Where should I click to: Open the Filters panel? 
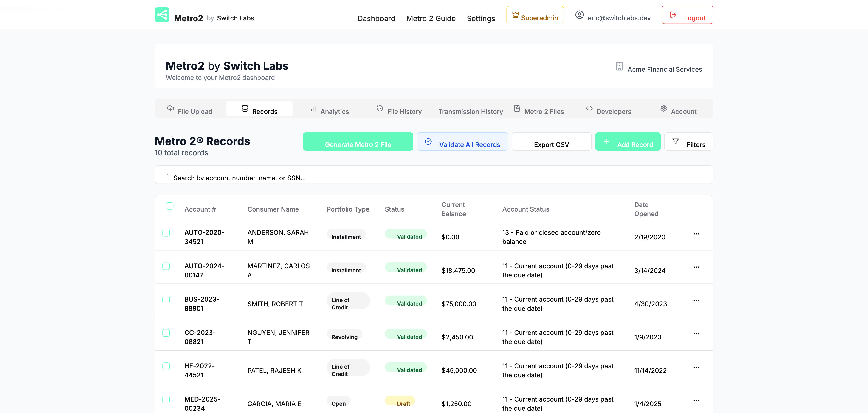pyautogui.click(x=688, y=142)
